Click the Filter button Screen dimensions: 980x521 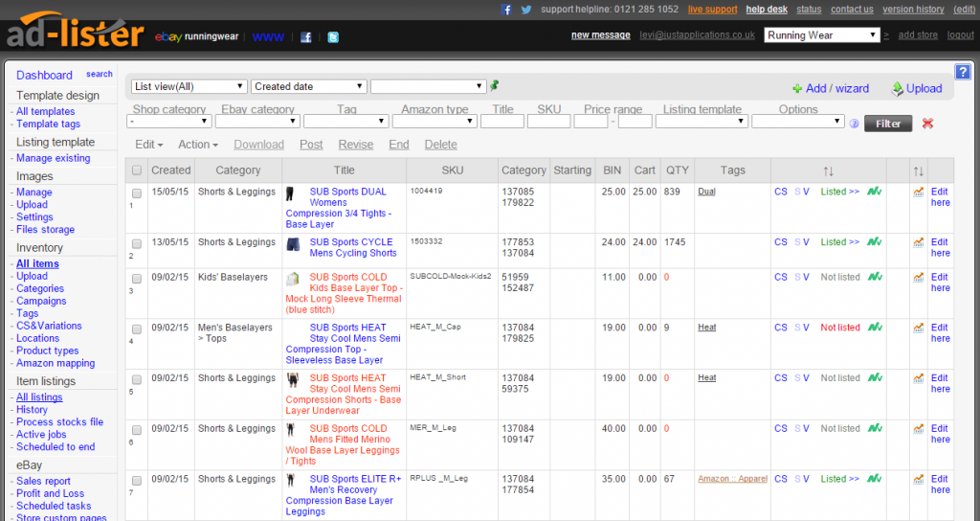coord(888,124)
